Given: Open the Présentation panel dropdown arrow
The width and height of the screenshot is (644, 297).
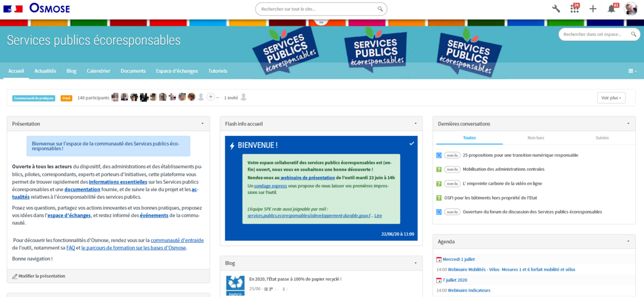Looking at the screenshot, I should (x=202, y=124).
